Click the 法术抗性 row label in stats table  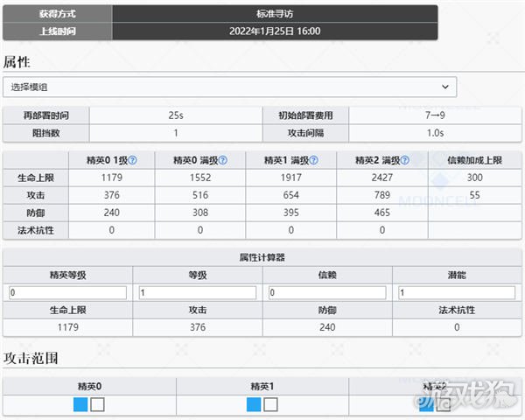pos(36,230)
